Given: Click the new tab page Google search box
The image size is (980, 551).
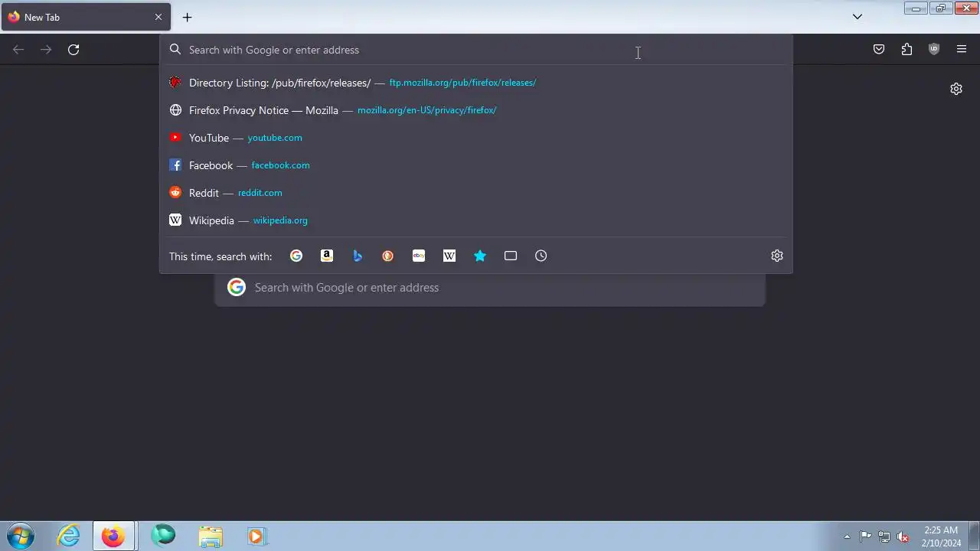Looking at the screenshot, I should pos(490,288).
